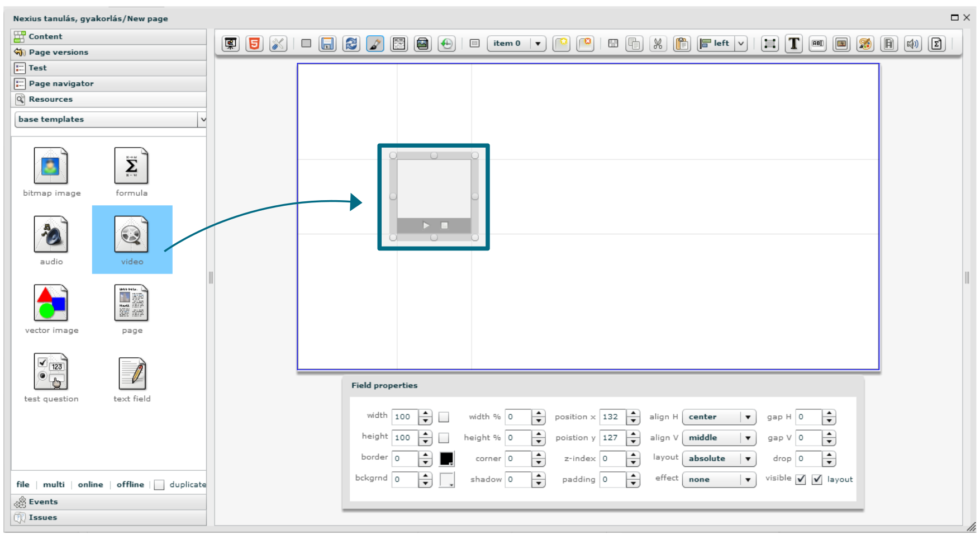Click the scissors cut icon in toolbar
The width and height of the screenshot is (980, 539).
point(658,44)
